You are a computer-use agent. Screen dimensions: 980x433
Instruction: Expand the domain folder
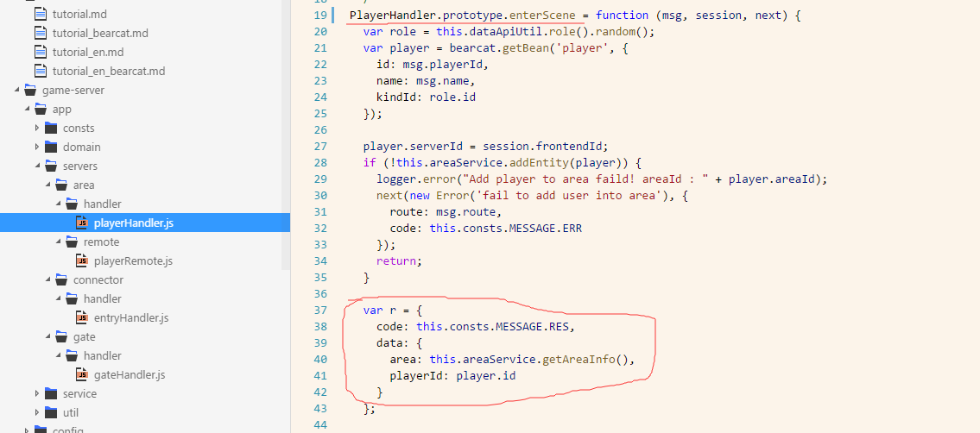[x=37, y=147]
